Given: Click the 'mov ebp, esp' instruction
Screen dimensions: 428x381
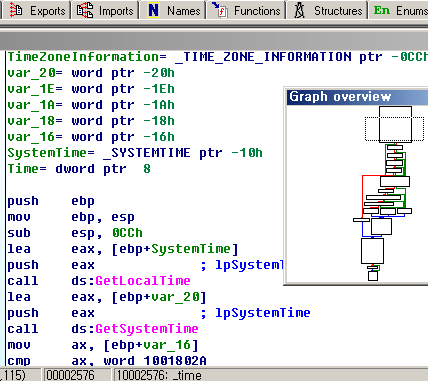Looking at the screenshot, I should coord(71,217).
